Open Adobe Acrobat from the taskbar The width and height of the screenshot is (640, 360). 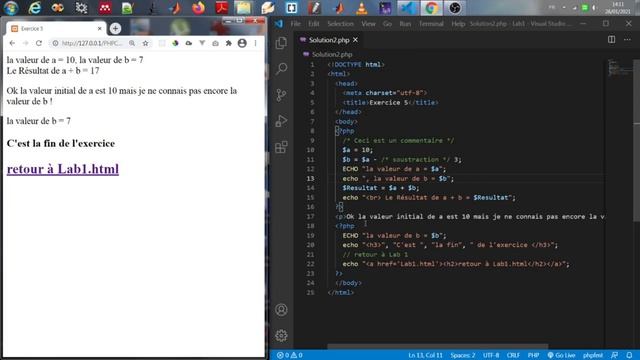pyautogui.click(x=222, y=8)
